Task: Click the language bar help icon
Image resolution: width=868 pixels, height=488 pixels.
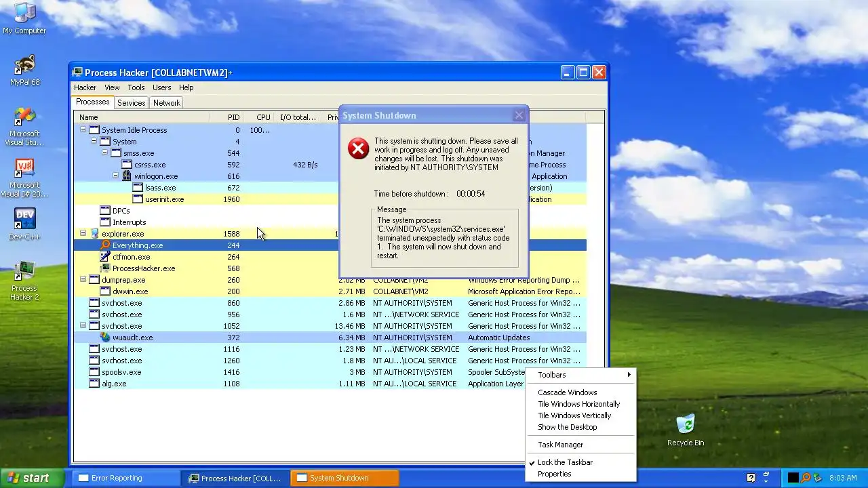Action: point(751,478)
